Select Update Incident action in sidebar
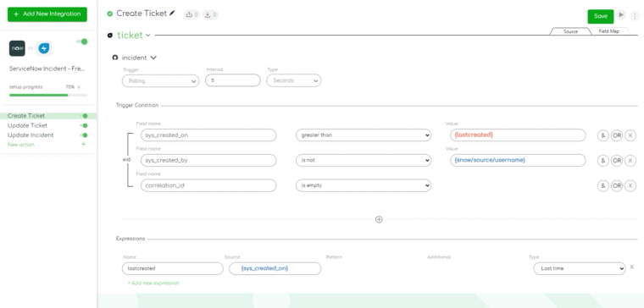 (31, 135)
